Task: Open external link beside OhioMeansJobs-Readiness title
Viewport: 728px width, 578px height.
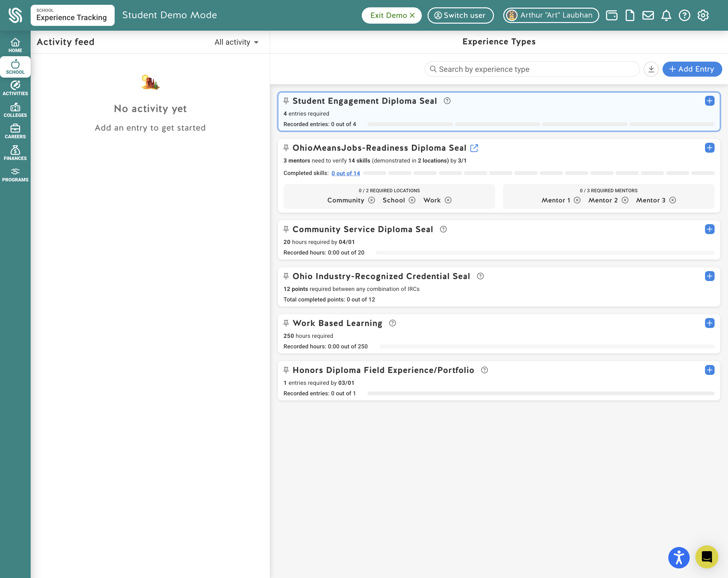Action: pos(474,148)
